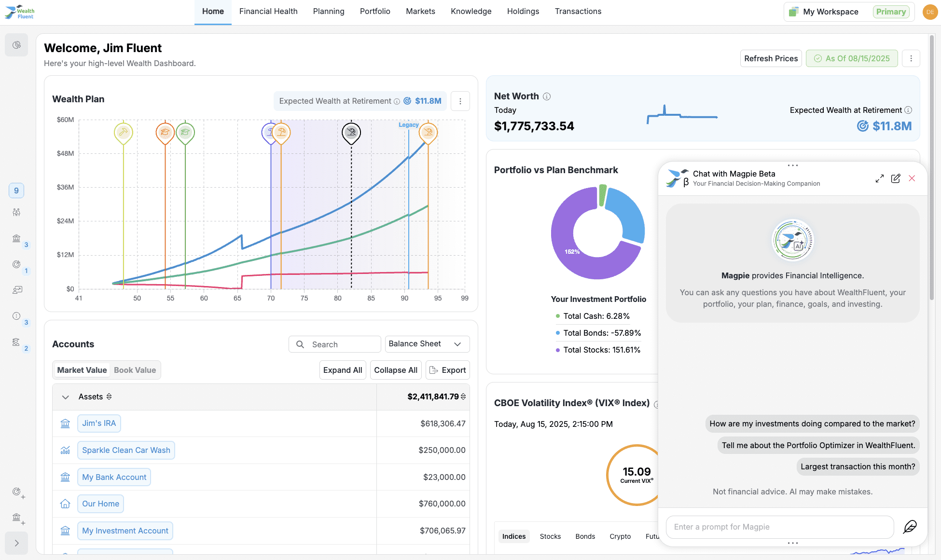The image size is (941, 560).
Task: Start a new chat using the compose icon
Action: 896,178
